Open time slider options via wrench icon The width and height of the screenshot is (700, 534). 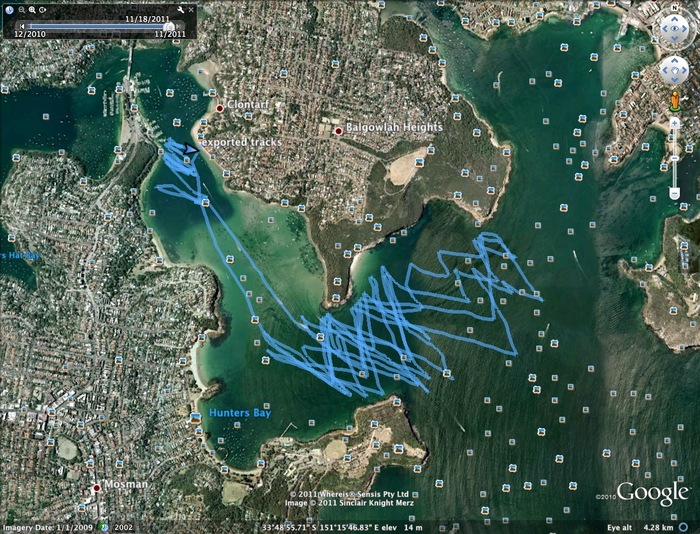point(181,8)
